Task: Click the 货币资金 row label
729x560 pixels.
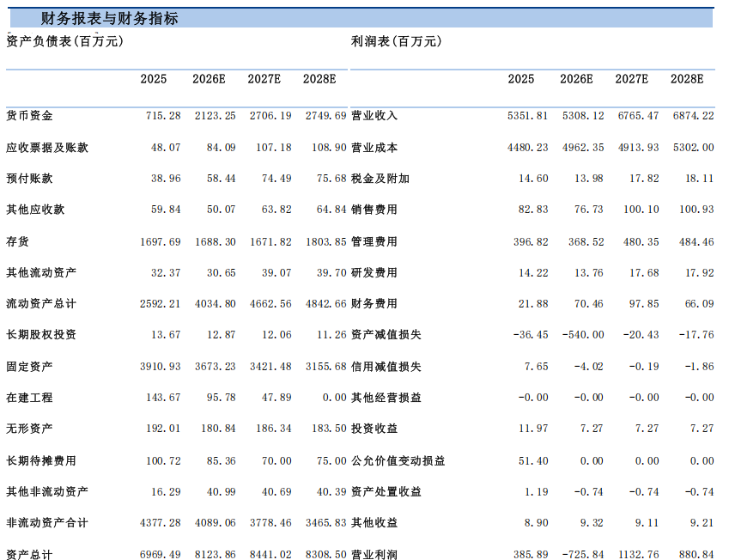Action: pos(29,115)
